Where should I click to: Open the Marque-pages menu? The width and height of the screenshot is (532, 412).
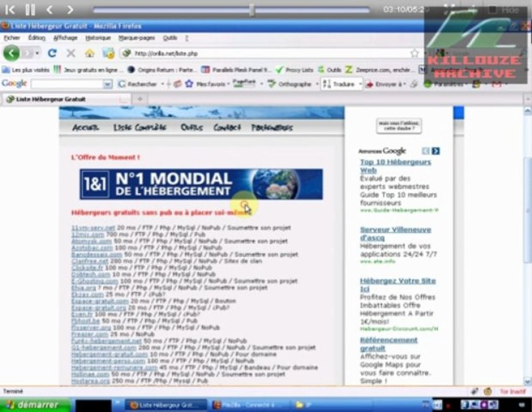[137, 38]
